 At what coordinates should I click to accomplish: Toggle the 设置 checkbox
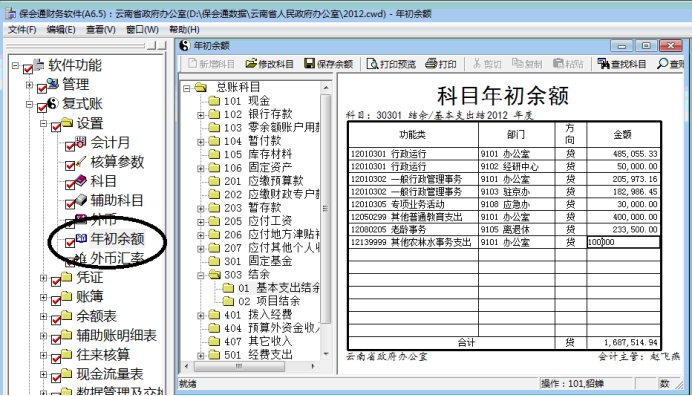pyautogui.click(x=56, y=128)
